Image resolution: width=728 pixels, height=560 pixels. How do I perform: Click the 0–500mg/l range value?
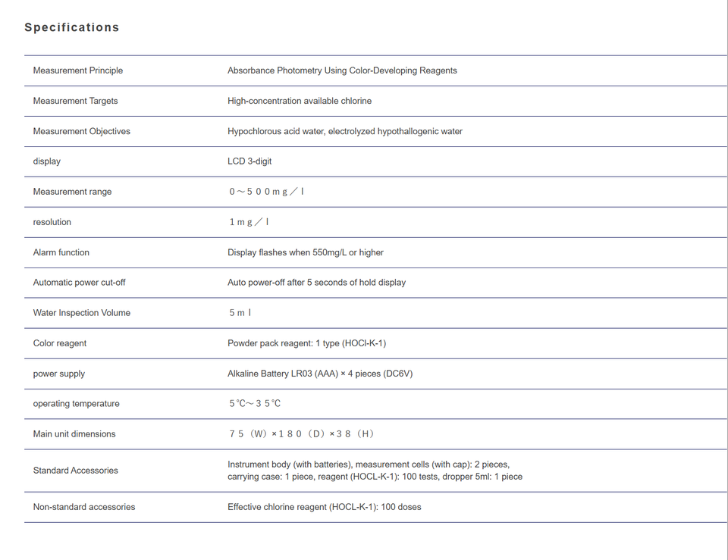tap(266, 192)
